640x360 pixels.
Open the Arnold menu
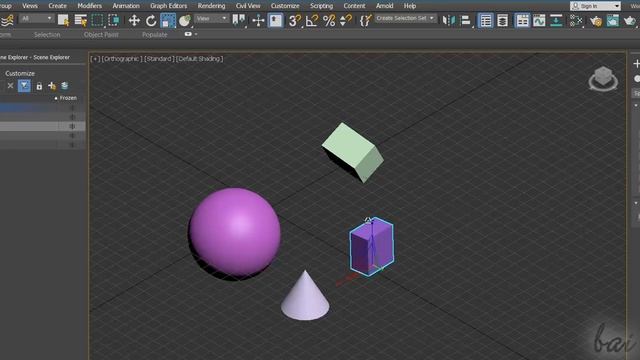pos(384,6)
